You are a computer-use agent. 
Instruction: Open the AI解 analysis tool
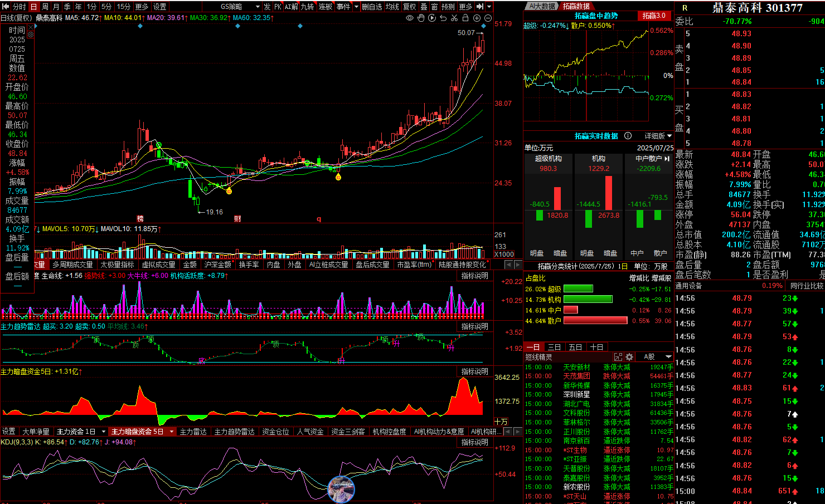pos(292,7)
